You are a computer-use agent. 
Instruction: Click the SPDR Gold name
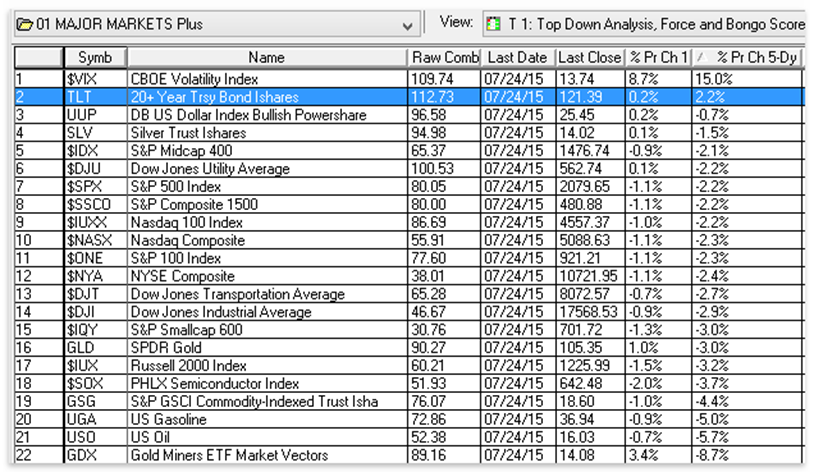pyautogui.click(x=166, y=348)
